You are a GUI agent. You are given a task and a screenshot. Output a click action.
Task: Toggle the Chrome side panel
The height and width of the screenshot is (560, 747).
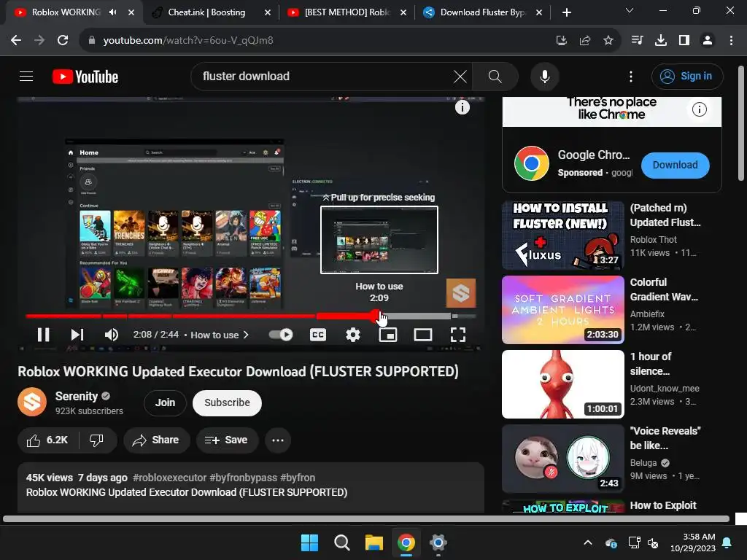click(684, 41)
